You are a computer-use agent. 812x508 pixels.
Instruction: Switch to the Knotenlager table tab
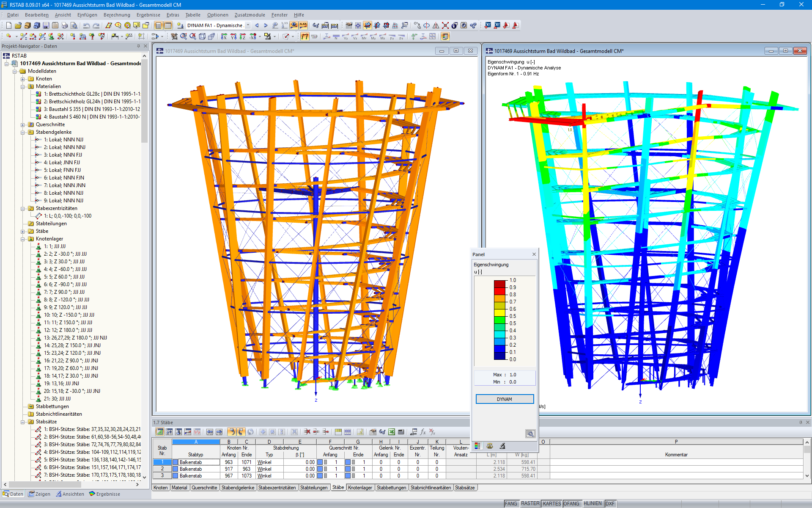pos(360,488)
